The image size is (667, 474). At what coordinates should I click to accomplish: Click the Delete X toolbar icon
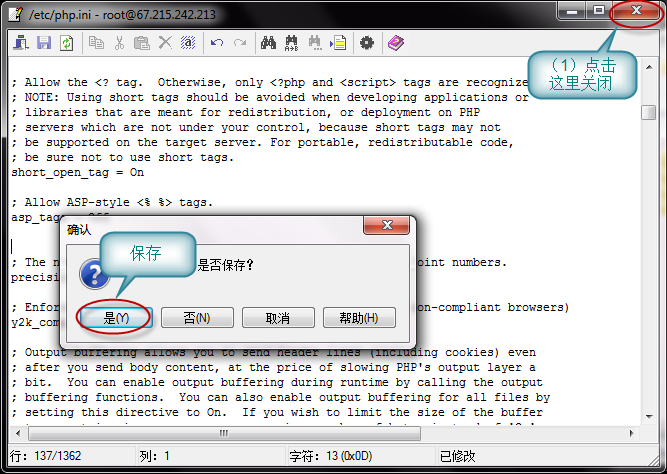(163, 43)
